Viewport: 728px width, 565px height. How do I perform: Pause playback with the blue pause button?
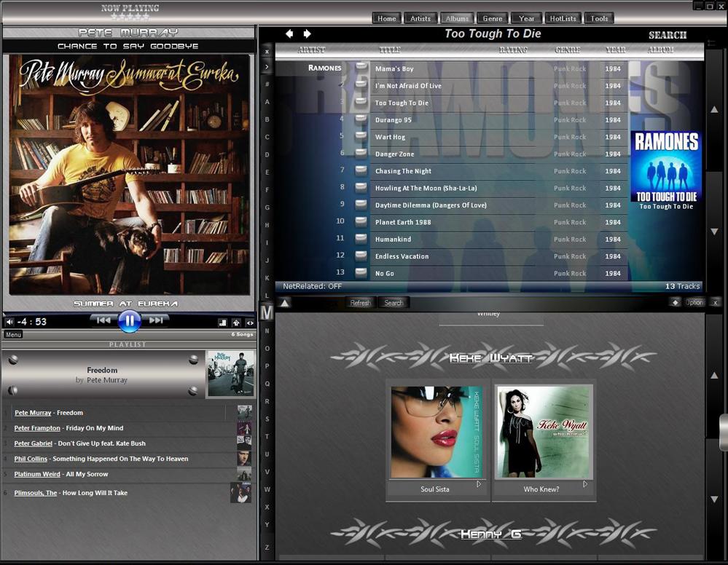tap(130, 321)
